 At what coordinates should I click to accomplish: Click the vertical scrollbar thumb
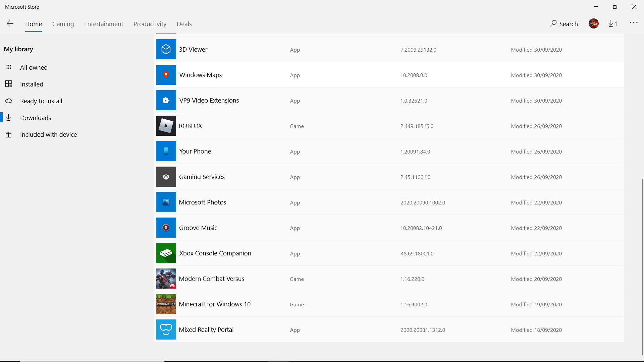coord(642,266)
